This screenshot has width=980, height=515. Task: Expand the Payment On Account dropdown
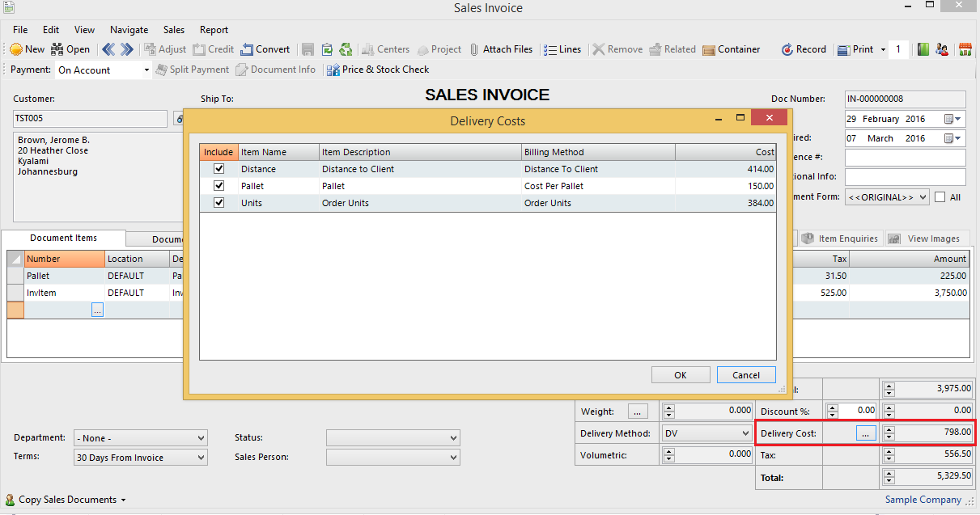146,70
